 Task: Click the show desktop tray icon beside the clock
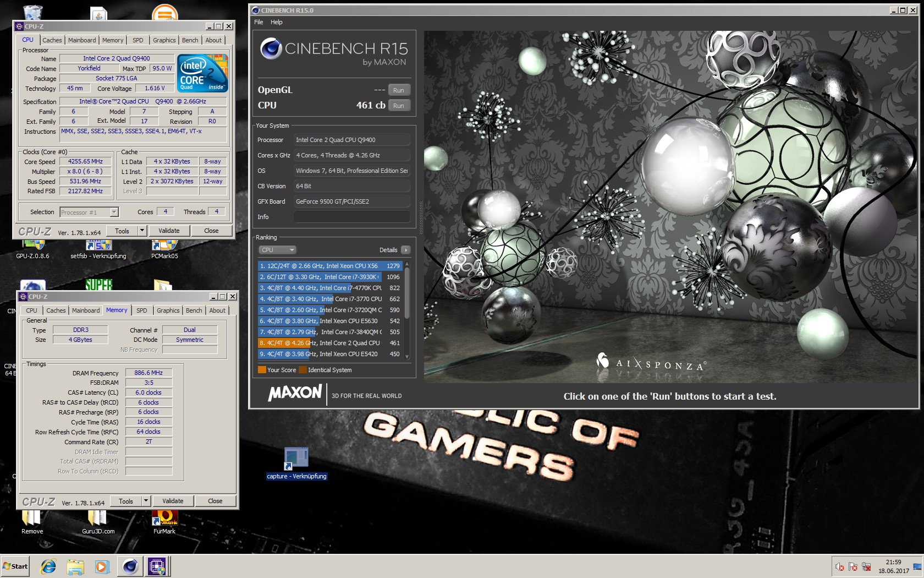click(x=917, y=566)
